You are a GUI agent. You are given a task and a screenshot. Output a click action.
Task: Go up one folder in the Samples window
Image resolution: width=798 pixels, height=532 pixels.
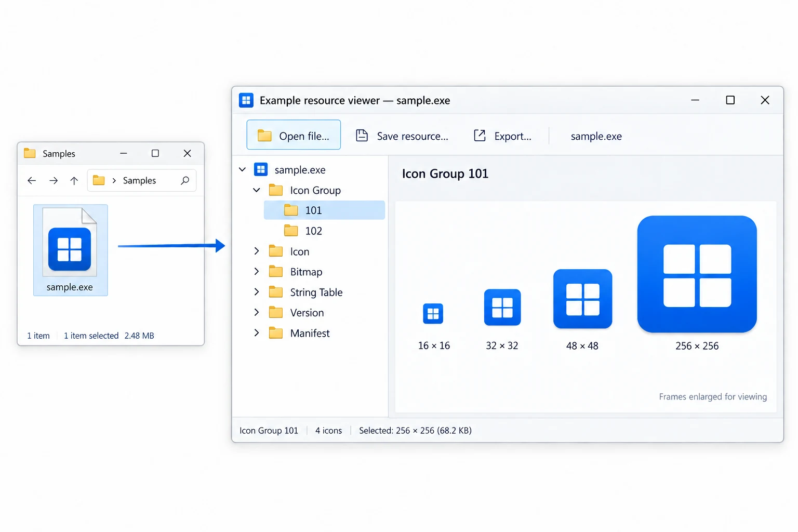click(x=74, y=180)
